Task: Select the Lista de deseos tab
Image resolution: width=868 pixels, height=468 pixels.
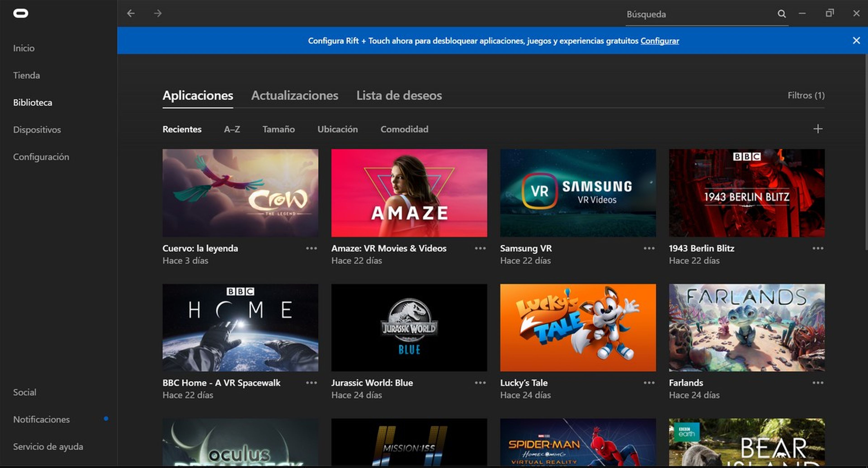Action: click(x=399, y=96)
